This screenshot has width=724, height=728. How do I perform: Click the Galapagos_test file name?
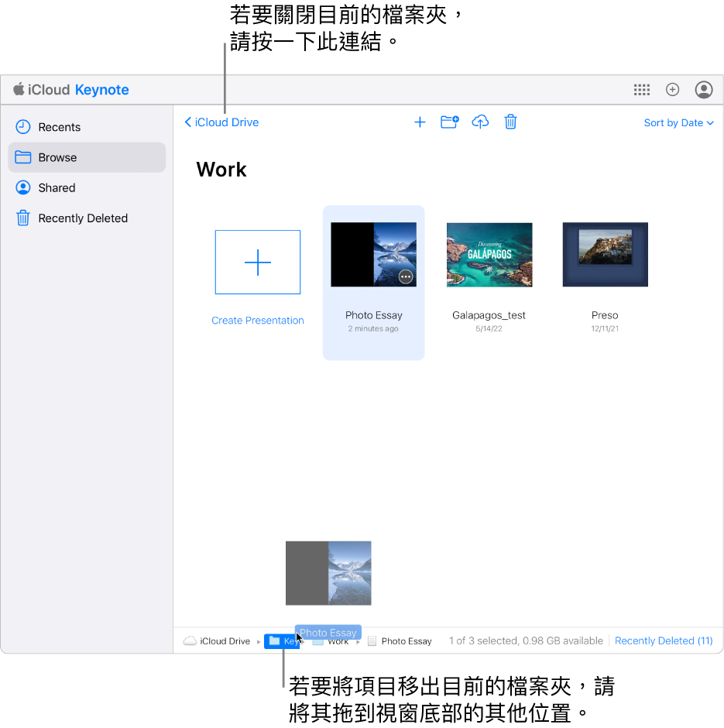[x=489, y=315]
